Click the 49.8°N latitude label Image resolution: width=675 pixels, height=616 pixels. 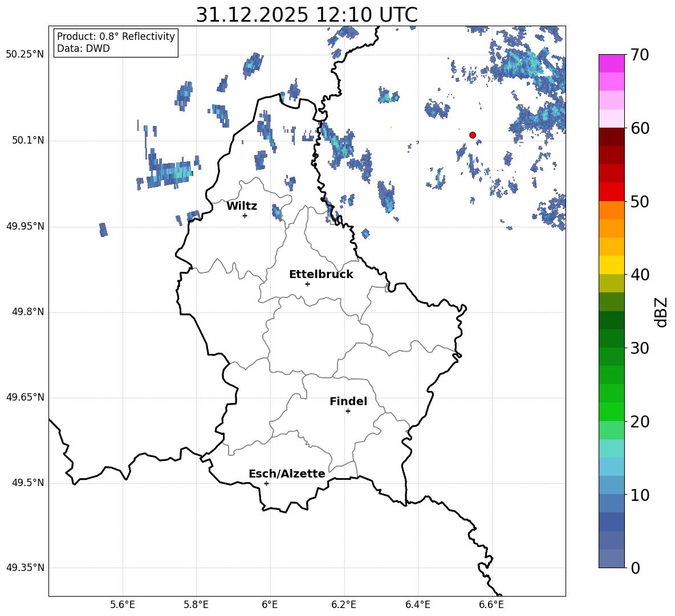point(27,312)
